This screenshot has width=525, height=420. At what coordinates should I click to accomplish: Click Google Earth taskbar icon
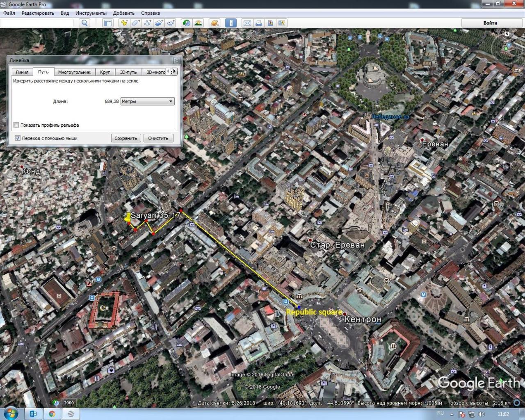71,413
